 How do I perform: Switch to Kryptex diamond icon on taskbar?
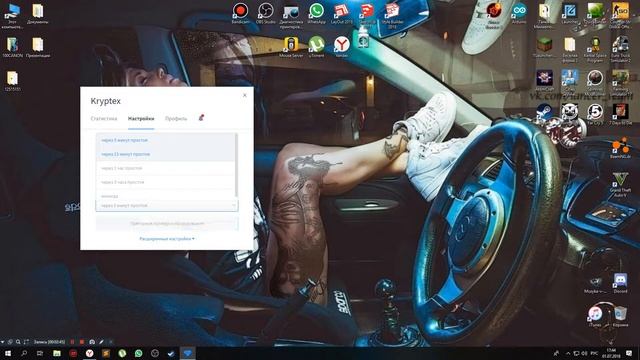(x=187, y=353)
